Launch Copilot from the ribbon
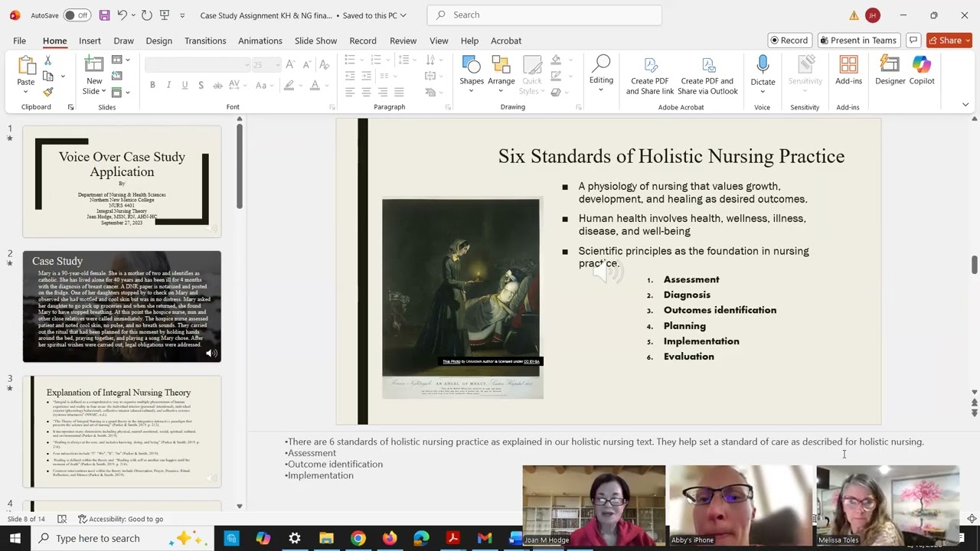Image resolution: width=980 pixels, height=551 pixels. coord(922,71)
